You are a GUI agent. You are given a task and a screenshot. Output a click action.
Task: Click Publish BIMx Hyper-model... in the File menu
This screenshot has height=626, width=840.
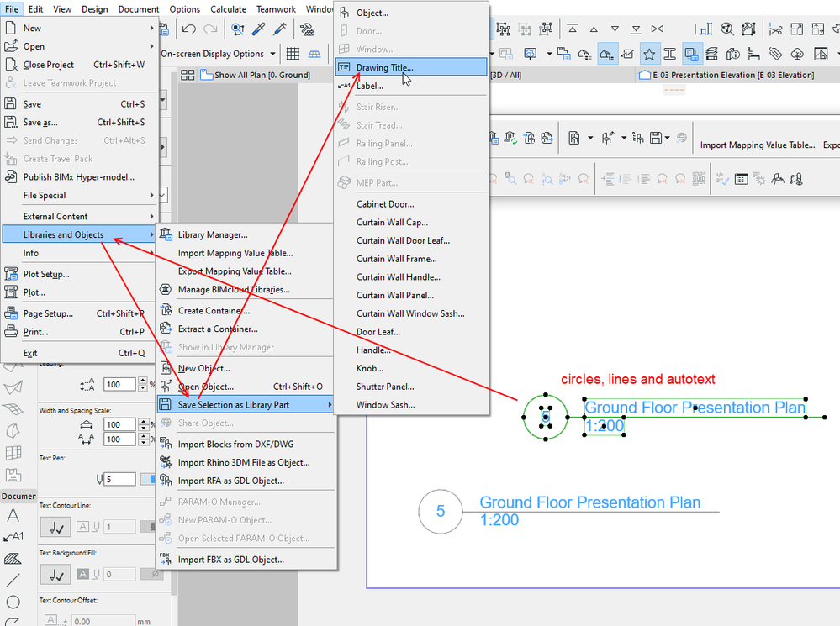[x=79, y=177]
